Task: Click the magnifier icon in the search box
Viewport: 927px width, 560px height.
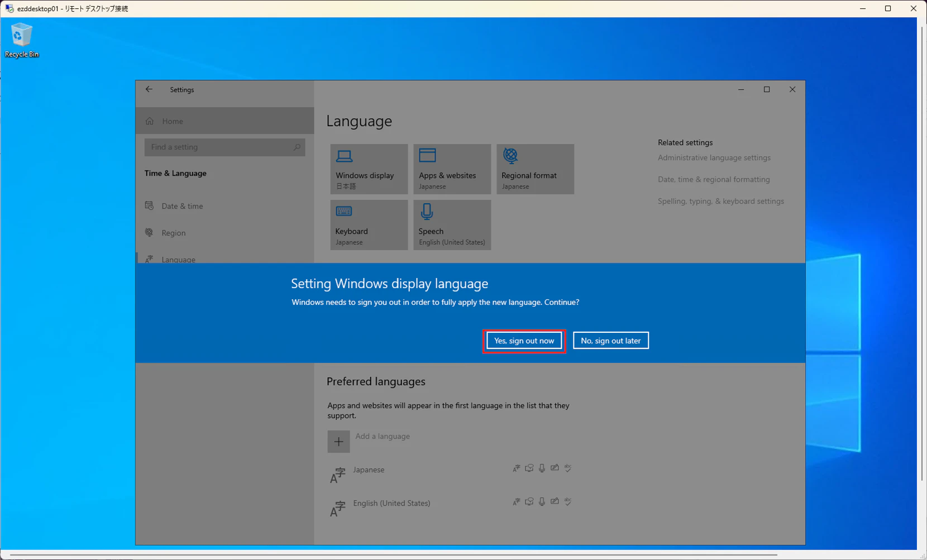Action: click(297, 147)
